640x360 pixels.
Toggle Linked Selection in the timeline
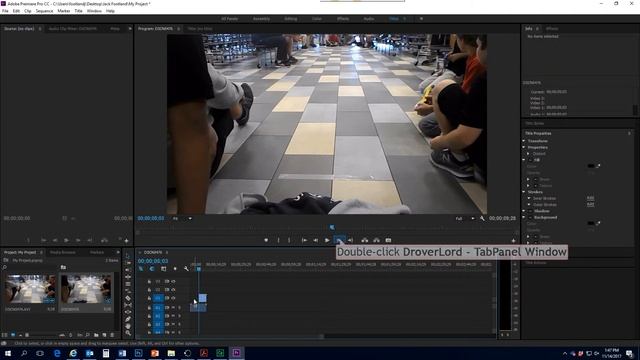(x=163, y=269)
